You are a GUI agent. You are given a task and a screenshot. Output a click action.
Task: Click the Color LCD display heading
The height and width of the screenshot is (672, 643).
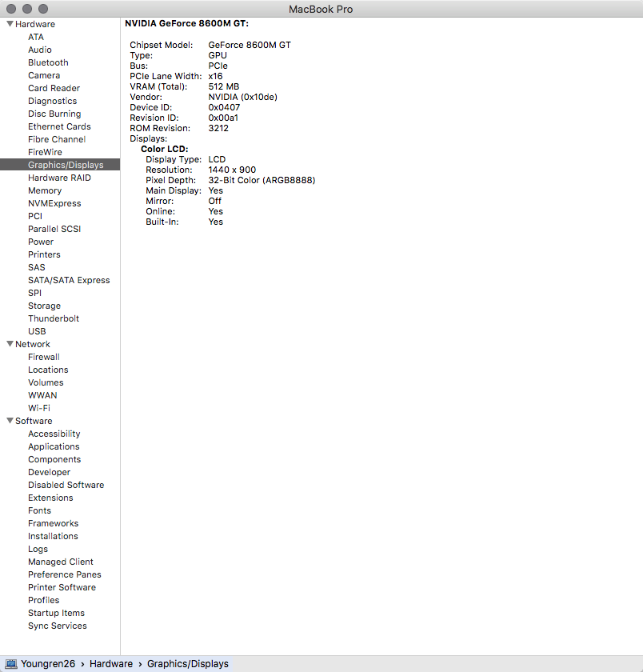click(165, 149)
